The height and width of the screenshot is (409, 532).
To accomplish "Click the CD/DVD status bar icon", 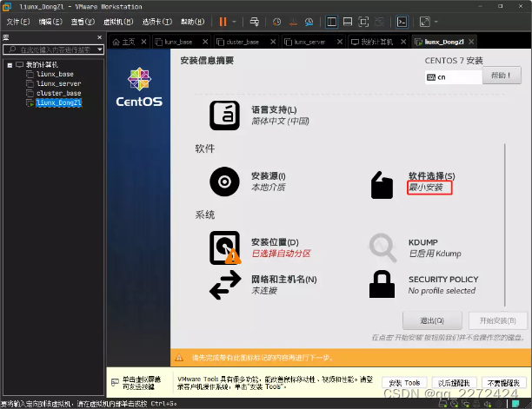I will (x=455, y=404).
